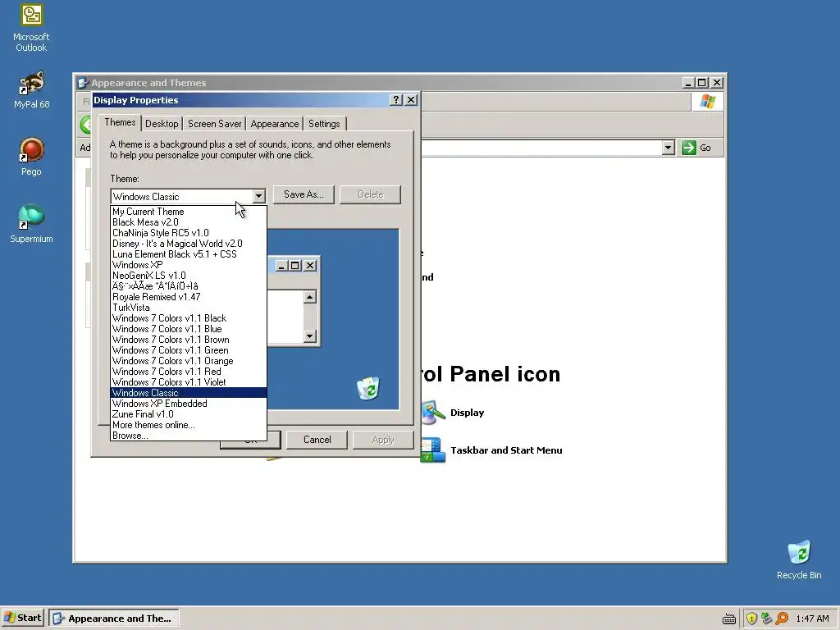Screen dimensions: 840x630
Task: Choose Windows 7 Colors v1.1 Black
Action: coord(189,318)
